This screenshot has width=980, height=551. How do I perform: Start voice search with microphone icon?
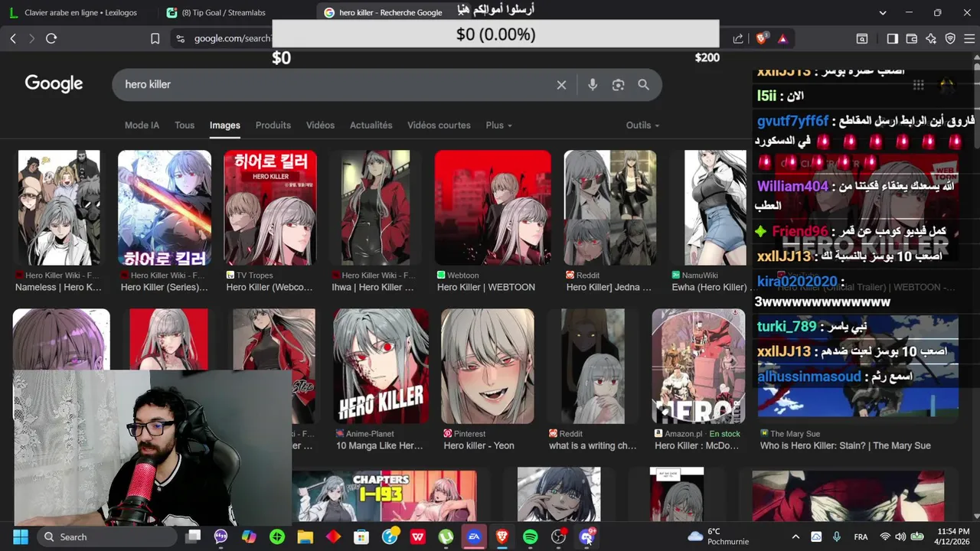(593, 85)
